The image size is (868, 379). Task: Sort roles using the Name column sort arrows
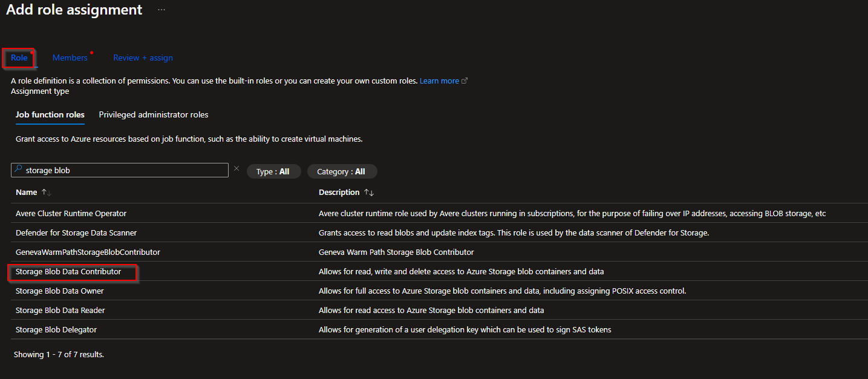point(47,192)
